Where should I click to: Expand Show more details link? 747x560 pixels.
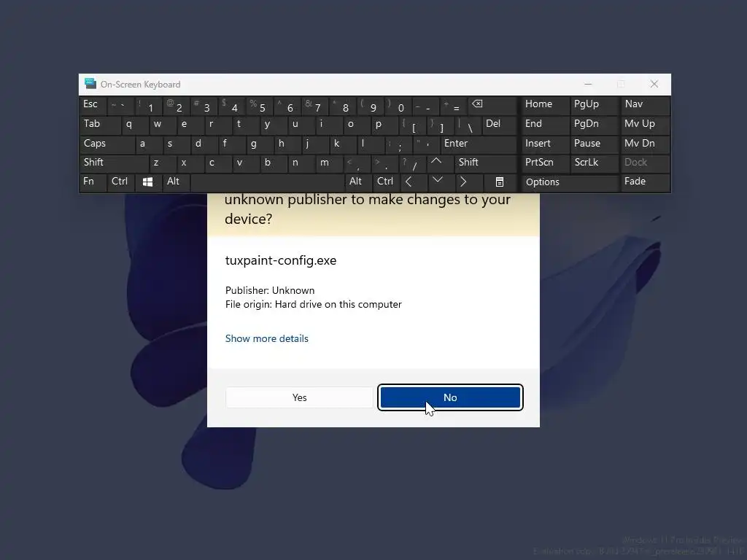tap(267, 338)
